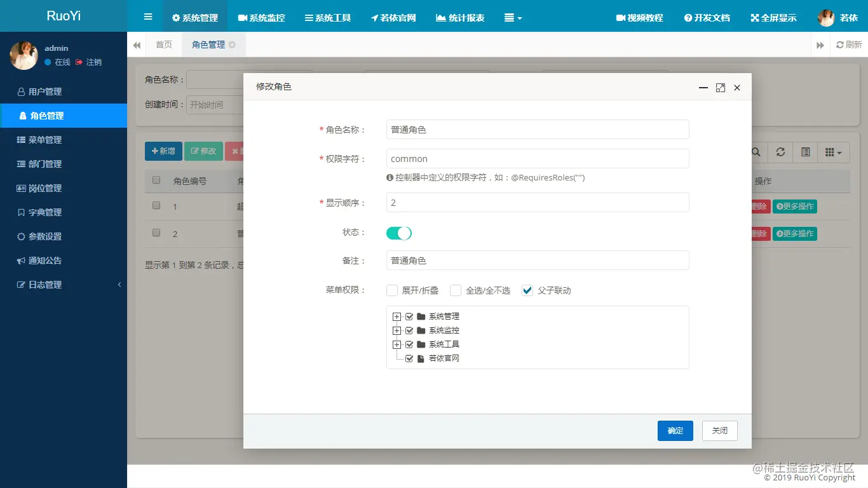
Task: Click the admin avatar in sidebar
Action: [24, 55]
